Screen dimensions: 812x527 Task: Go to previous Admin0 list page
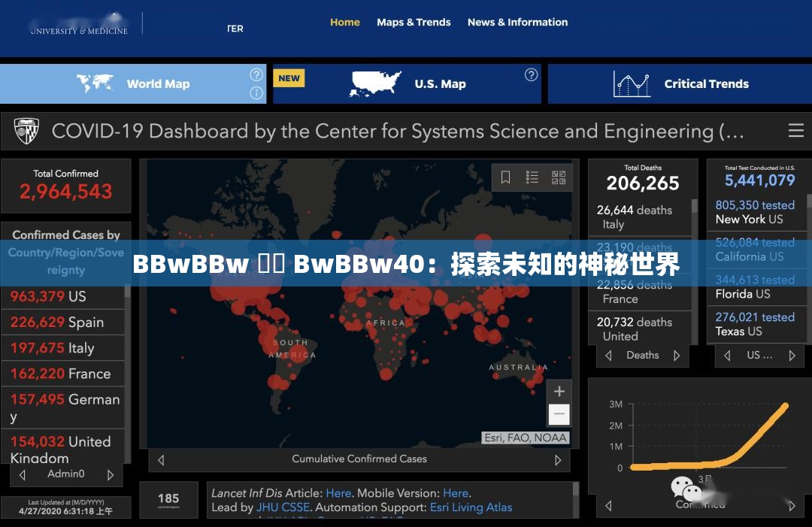(x=23, y=474)
